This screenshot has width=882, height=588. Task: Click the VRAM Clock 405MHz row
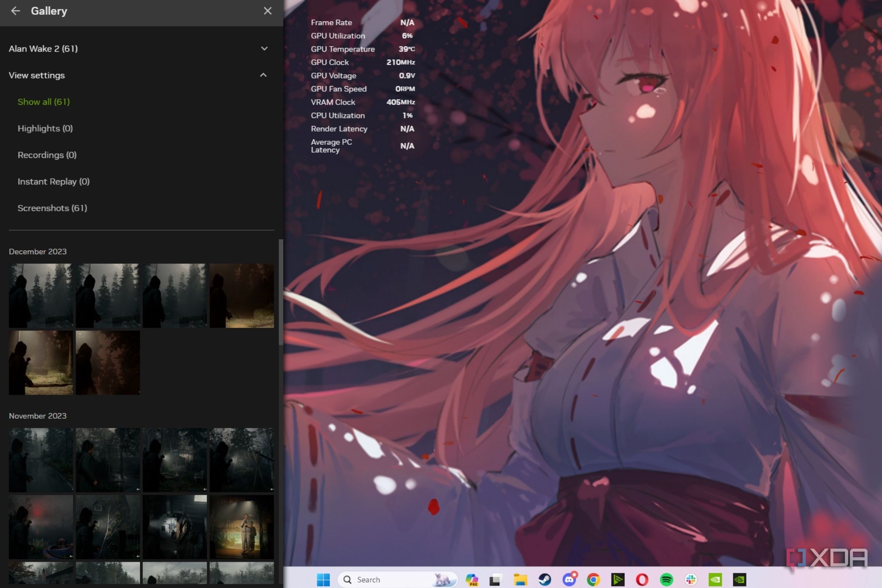coord(363,102)
